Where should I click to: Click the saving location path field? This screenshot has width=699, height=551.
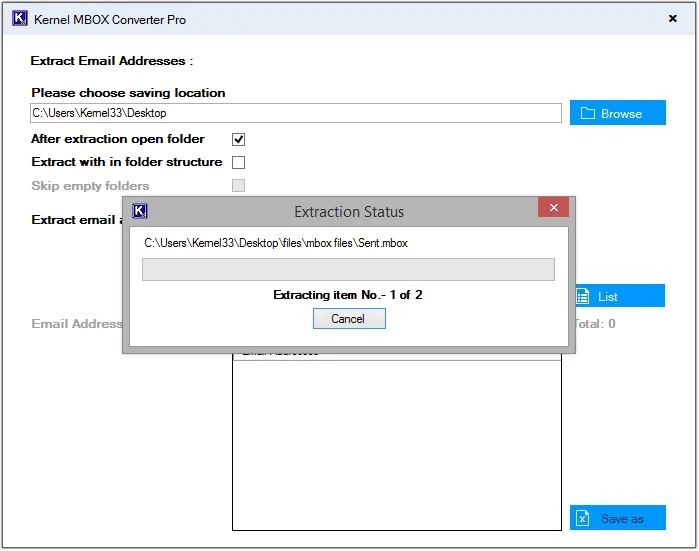(296, 113)
